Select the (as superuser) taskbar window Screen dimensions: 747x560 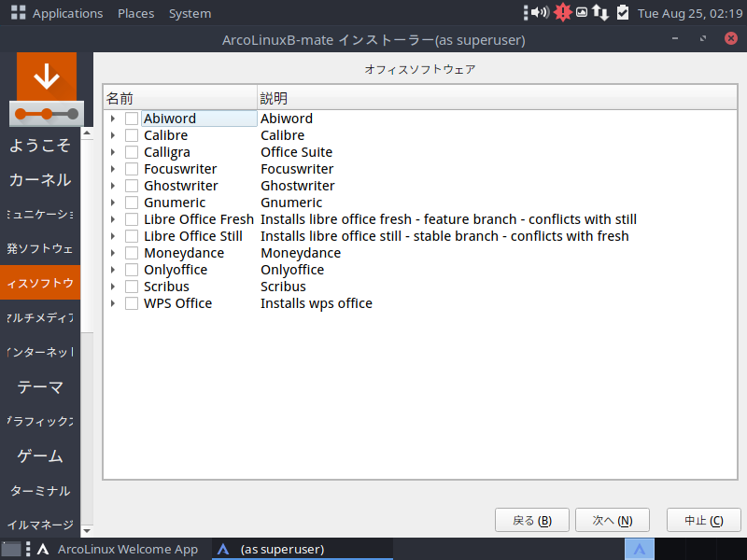point(302,549)
